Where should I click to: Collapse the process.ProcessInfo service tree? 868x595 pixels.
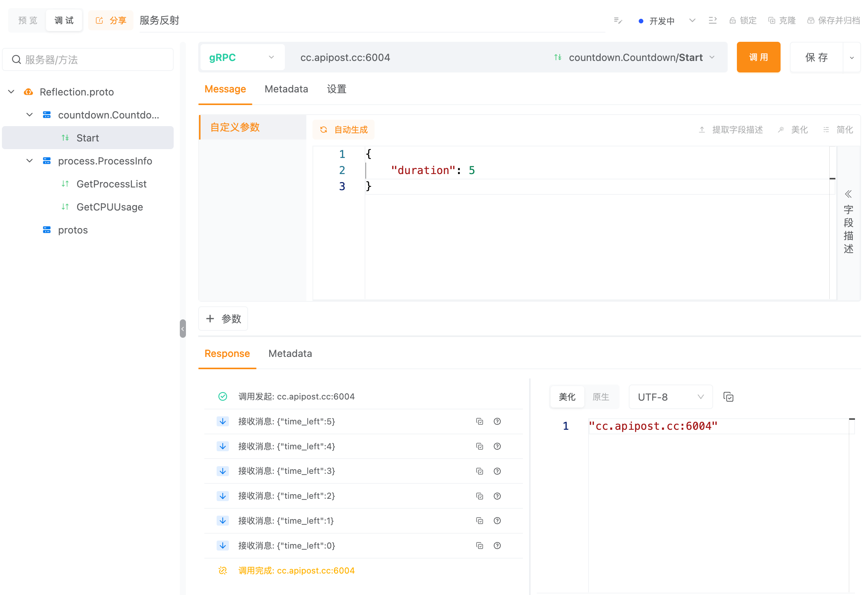click(x=30, y=161)
